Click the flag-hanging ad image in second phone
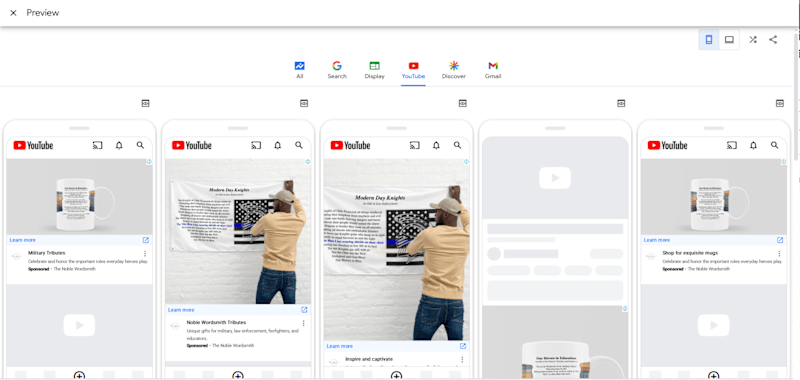 [x=238, y=232]
